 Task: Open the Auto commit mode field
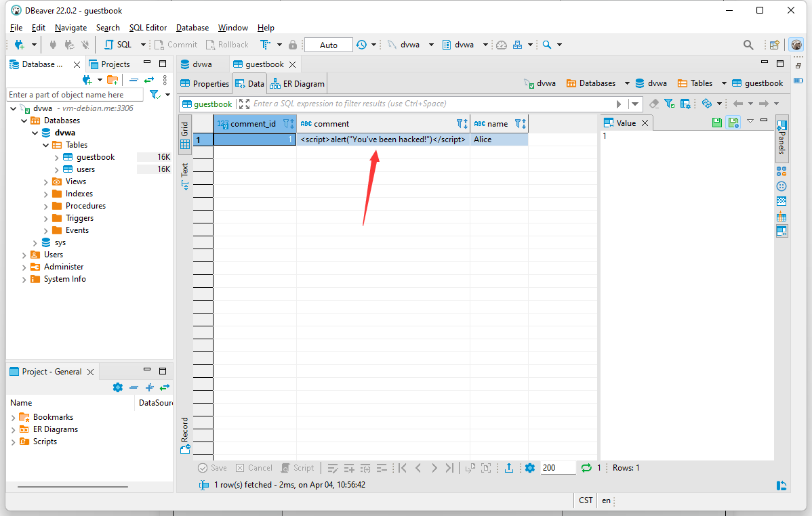coord(328,45)
